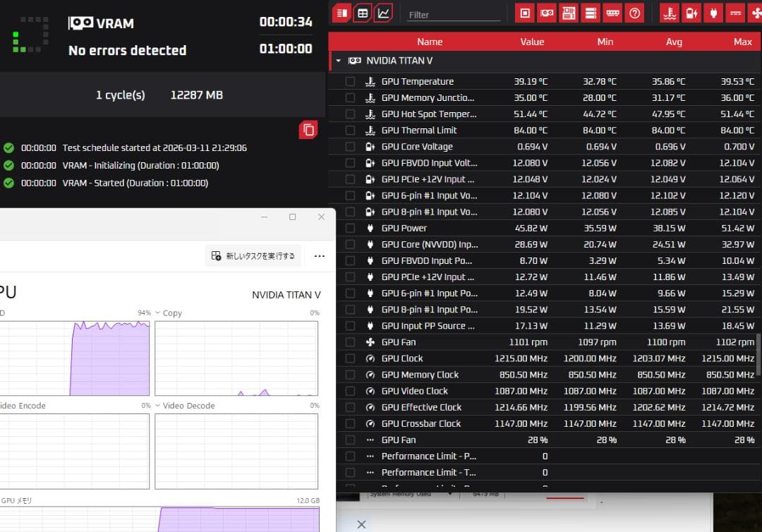This screenshot has height=532, width=762.
Task: Toggle the graphics card sensor filter icon
Action: coord(547,13)
